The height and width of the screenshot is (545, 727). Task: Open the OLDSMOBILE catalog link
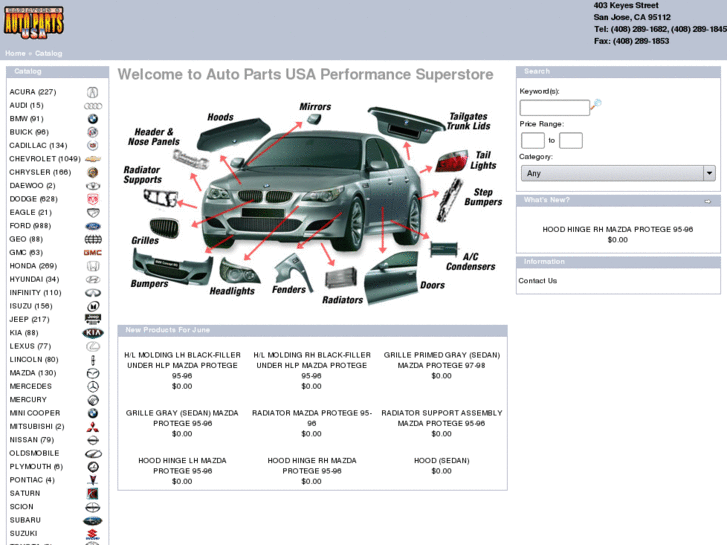pos(34,453)
